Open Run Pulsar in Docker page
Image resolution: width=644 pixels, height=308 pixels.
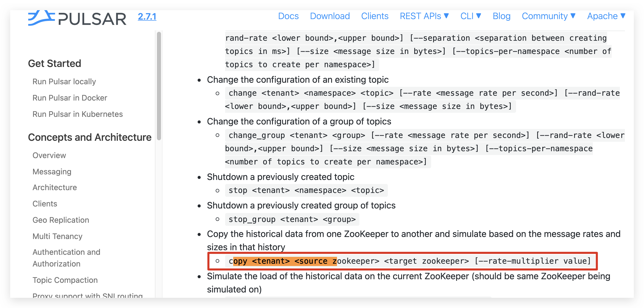[70, 98]
